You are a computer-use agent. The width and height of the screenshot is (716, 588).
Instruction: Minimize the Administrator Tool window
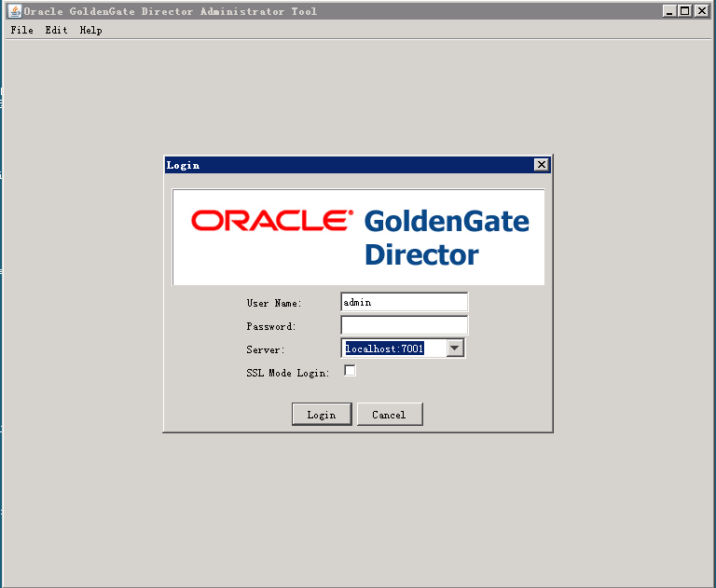tap(669, 11)
